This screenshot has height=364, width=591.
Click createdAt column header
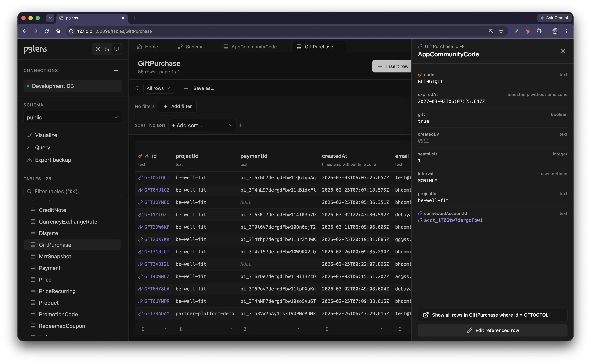[x=334, y=156]
